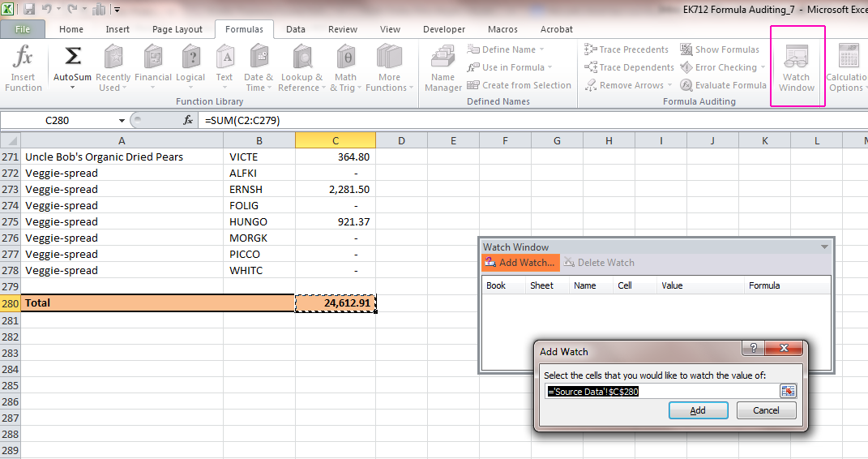
Task: Click the Select All corner button
Action: (x=10, y=140)
